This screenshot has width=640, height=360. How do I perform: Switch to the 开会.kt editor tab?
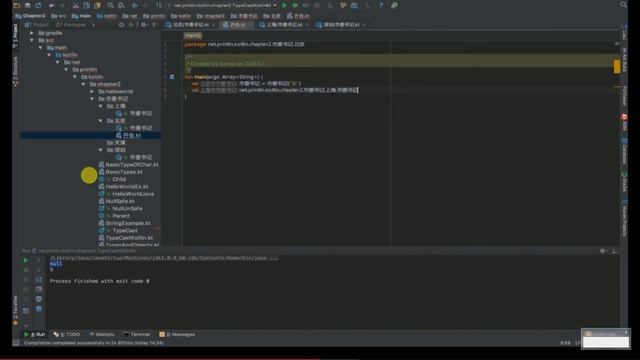pos(237,25)
